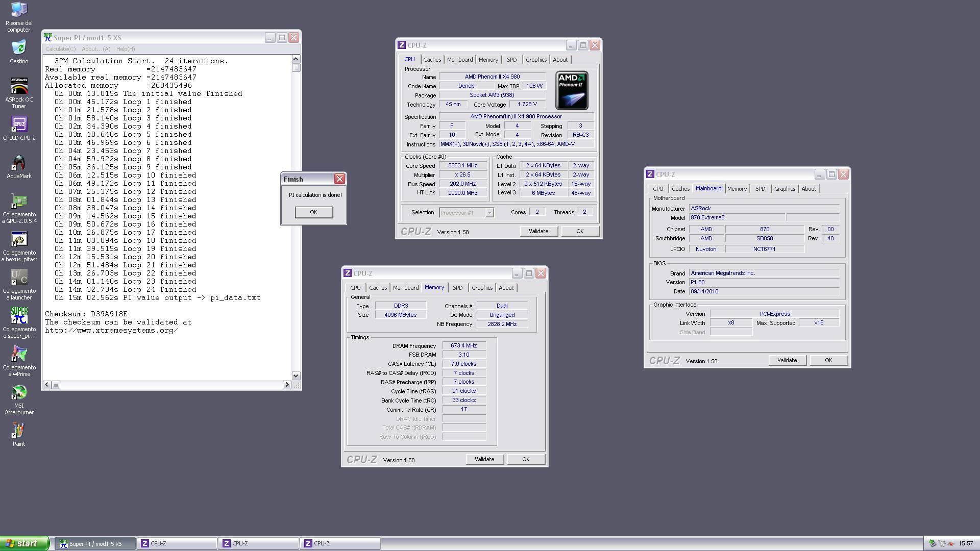Screen dimensions: 980x551
Task: Click Super PI title bar icon
Action: (48, 37)
